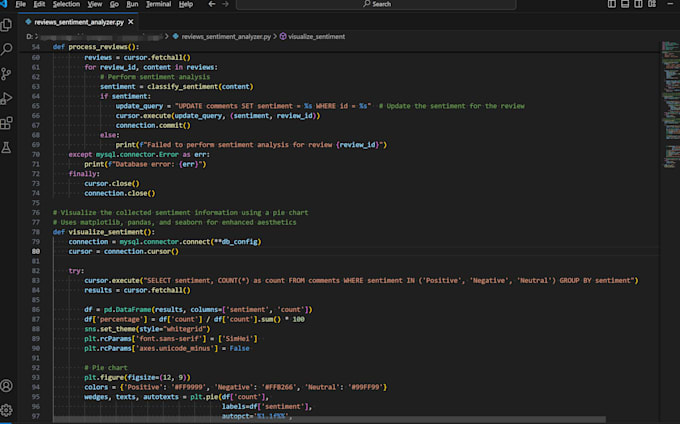
Task: Click the VS Code logo icon
Action: point(4,4)
